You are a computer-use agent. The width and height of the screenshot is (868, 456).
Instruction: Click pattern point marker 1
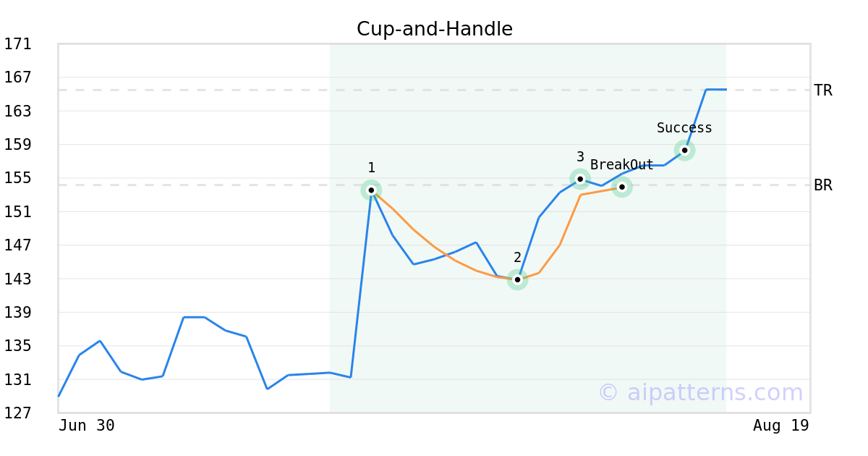pos(371,190)
